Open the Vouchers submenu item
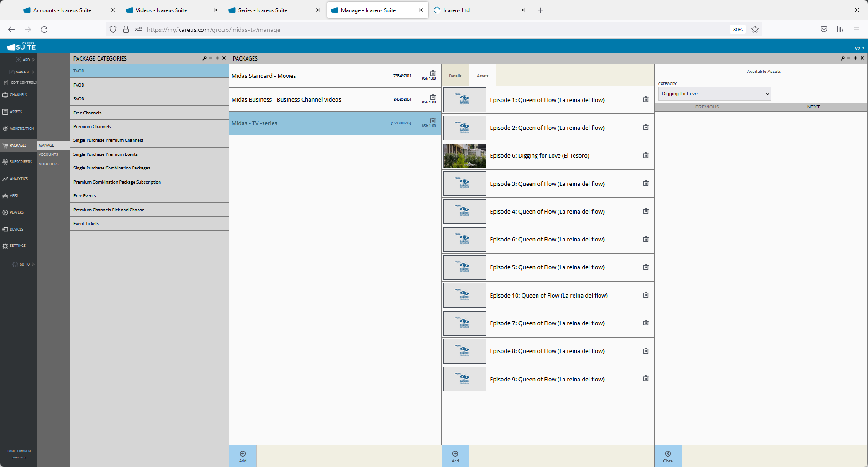This screenshot has height=467, width=868. 49,164
